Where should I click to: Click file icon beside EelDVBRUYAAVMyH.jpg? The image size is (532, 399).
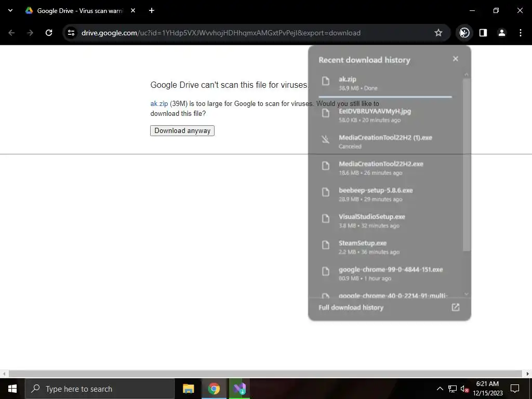pos(326,113)
